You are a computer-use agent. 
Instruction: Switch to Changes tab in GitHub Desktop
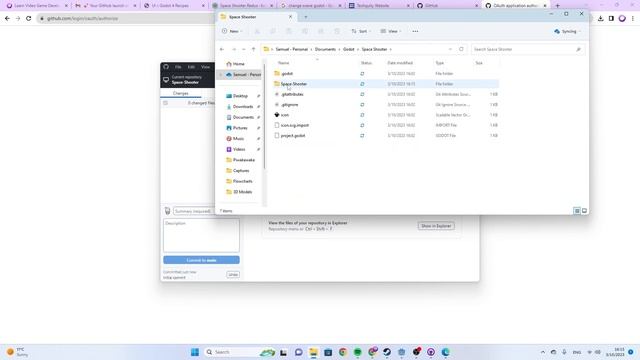(x=180, y=93)
